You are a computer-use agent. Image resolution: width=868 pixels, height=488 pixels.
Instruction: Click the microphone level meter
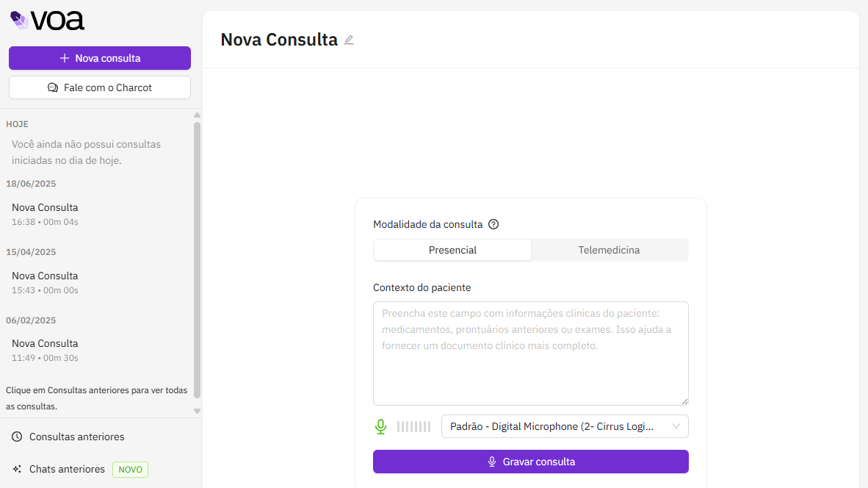pyautogui.click(x=413, y=426)
